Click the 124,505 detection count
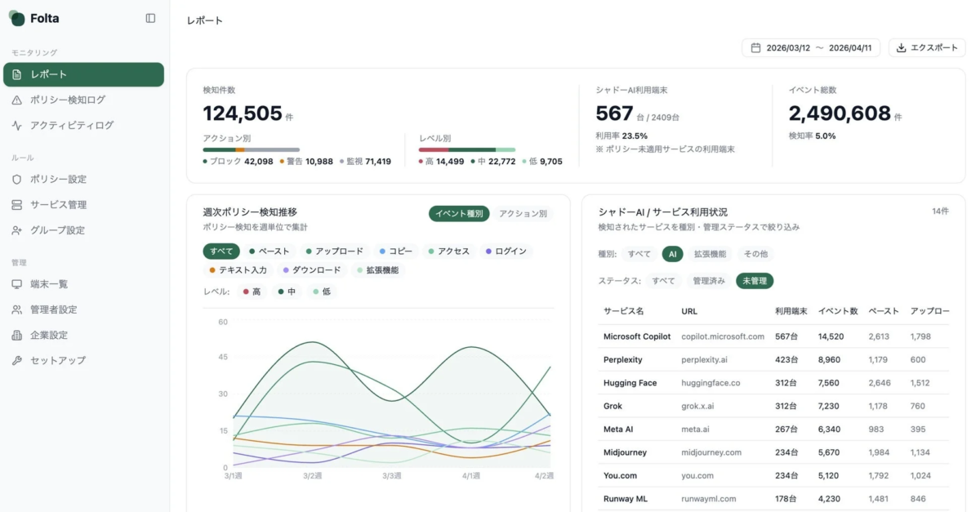Screen dimensions: 980x512 point(243,114)
